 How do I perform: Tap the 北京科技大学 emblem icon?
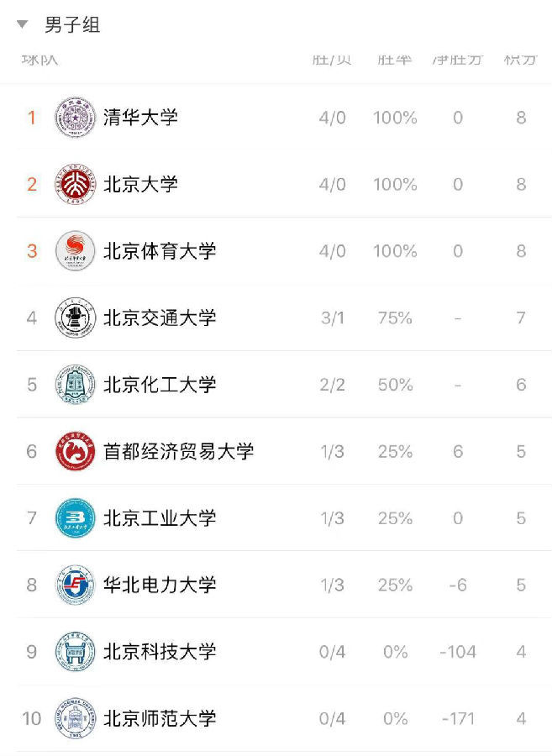coord(75,651)
